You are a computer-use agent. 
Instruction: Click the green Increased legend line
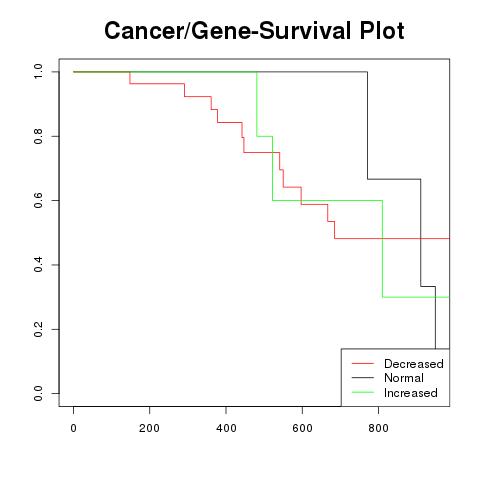[x=363, y=392]
